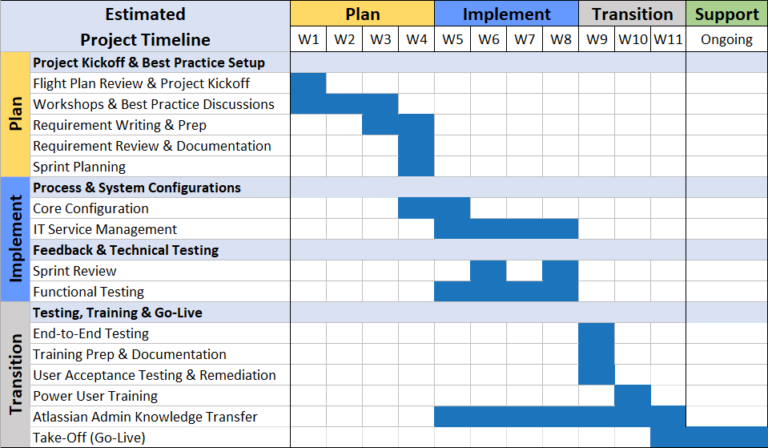Click the Power User Training task label
Screen dimensions: 768x448
[x=96, y=396]
